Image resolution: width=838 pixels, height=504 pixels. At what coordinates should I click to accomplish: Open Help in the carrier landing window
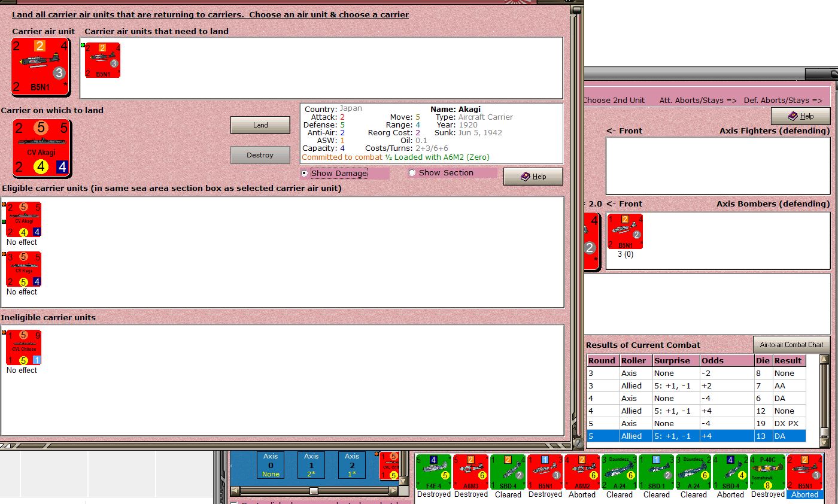pyautogui.click(x=533, y=177)
